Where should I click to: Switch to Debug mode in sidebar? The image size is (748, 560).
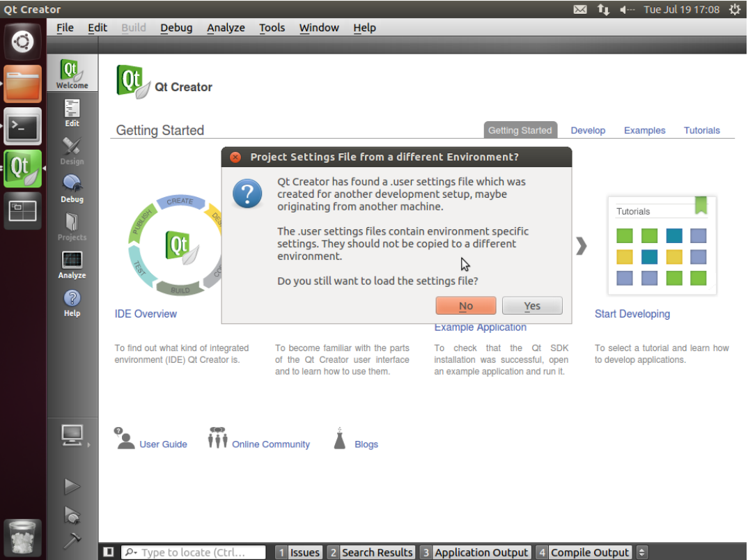point(72,189)
